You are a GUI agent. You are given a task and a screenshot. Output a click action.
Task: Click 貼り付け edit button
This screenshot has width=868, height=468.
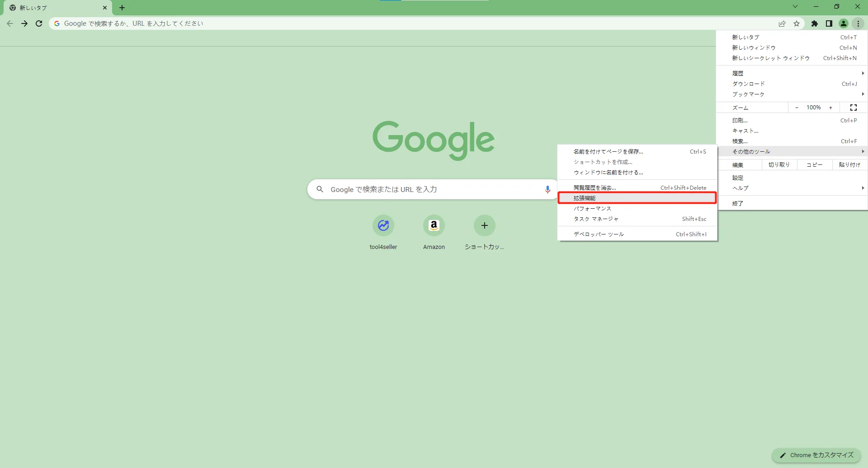tap(849, 165)
